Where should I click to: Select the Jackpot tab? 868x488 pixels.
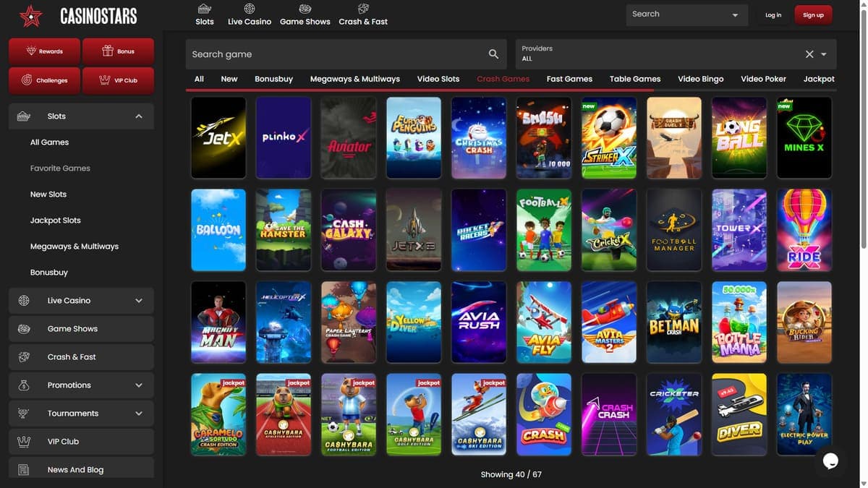pyautogui.click(x=819, y=79)
